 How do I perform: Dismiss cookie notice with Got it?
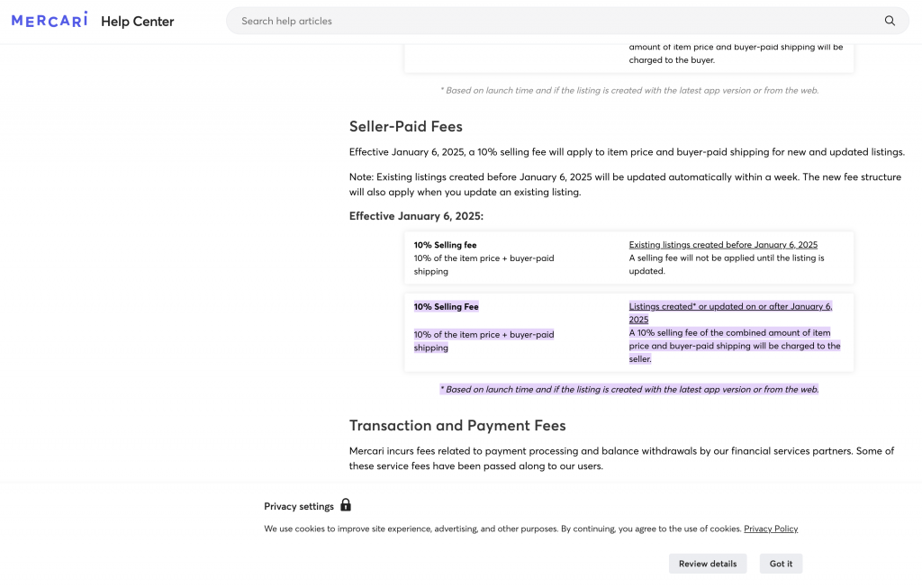pos(781,564)
